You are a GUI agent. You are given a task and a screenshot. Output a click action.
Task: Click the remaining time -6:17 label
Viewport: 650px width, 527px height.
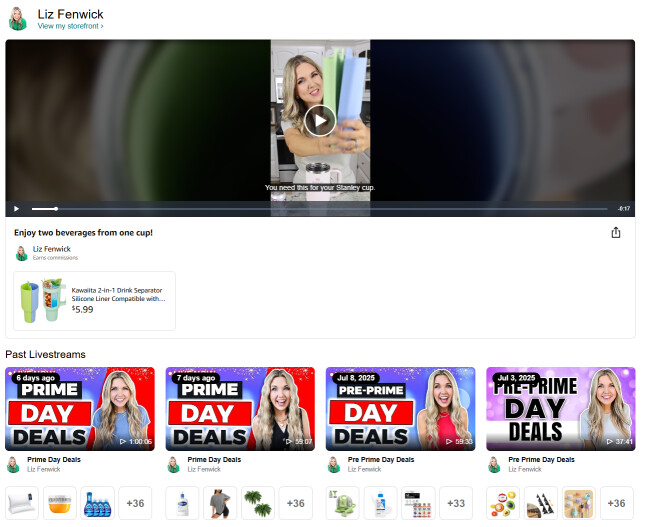point(624,209)
